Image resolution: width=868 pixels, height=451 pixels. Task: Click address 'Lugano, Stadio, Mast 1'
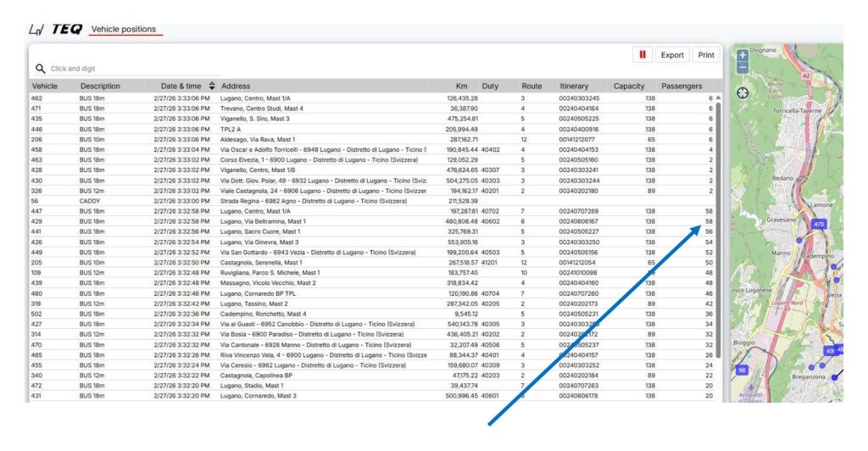tap(252, 386)
